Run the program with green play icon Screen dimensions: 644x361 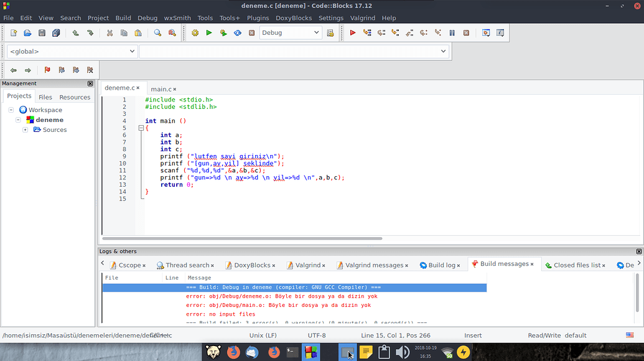click(x=209, y=33)
